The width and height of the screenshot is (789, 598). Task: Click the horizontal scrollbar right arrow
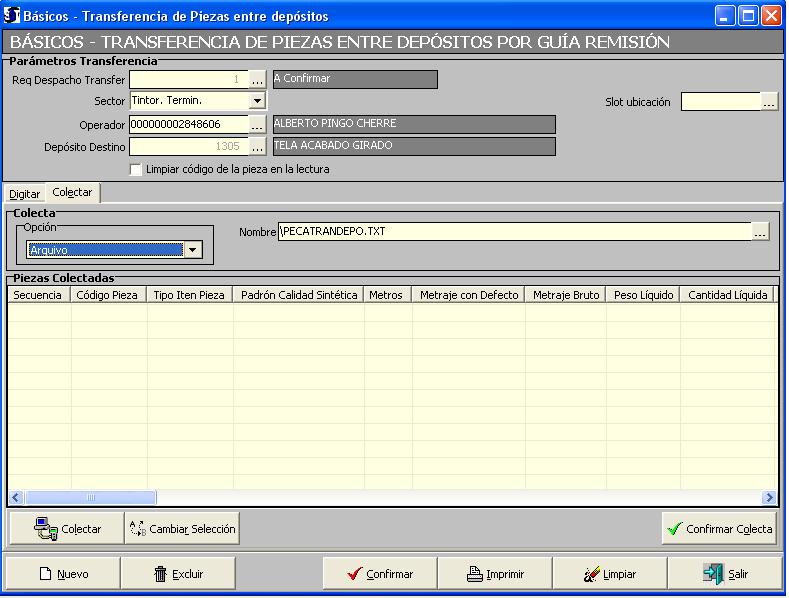(768, 497)
